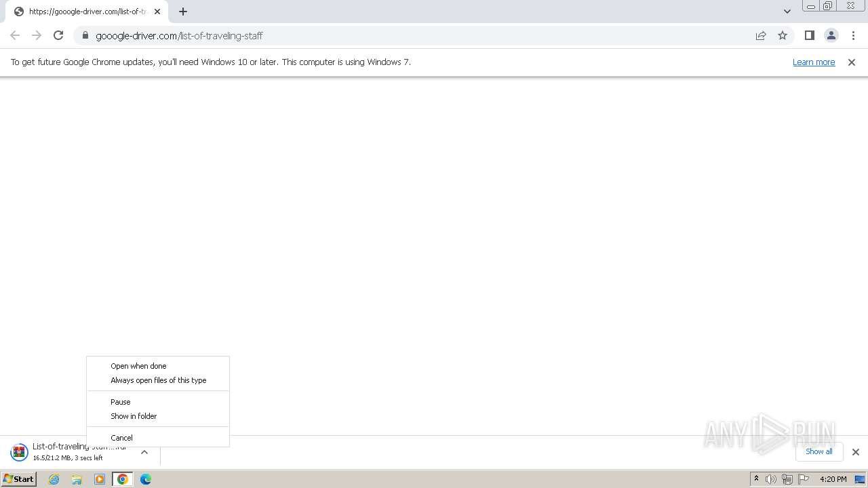868x488 pixels.
Task: Click the browser Back arrow
Action: pos(15,35)
